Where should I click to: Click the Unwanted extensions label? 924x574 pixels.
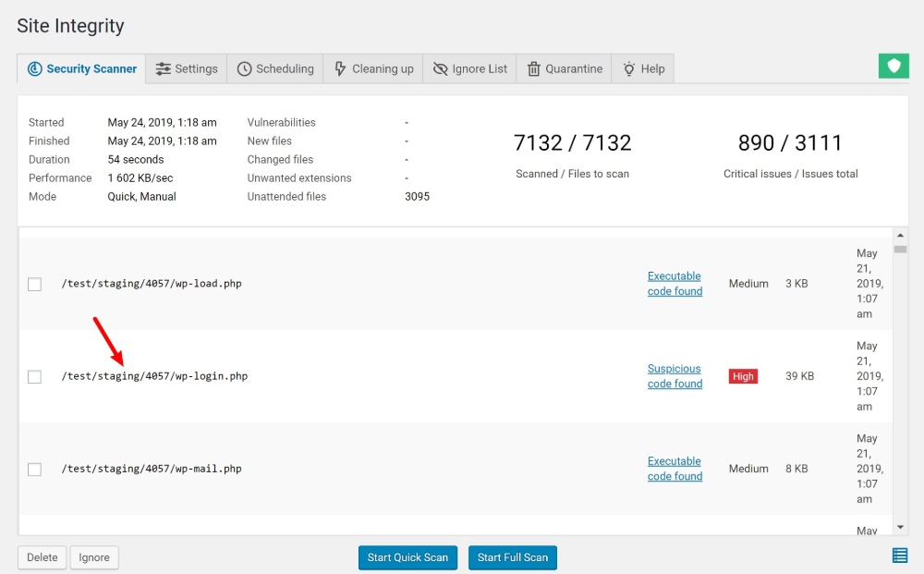tap(299, 178)
